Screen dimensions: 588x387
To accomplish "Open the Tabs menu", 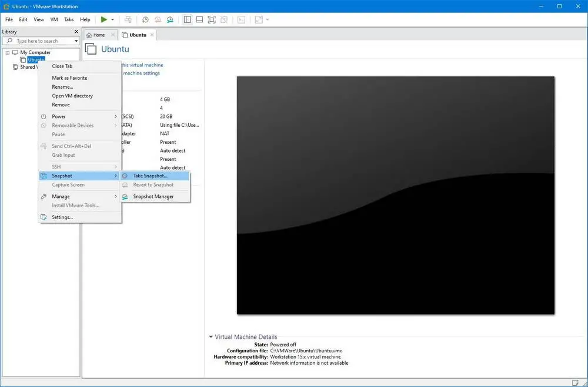I will pyautogui.click(x=69, y=19).
